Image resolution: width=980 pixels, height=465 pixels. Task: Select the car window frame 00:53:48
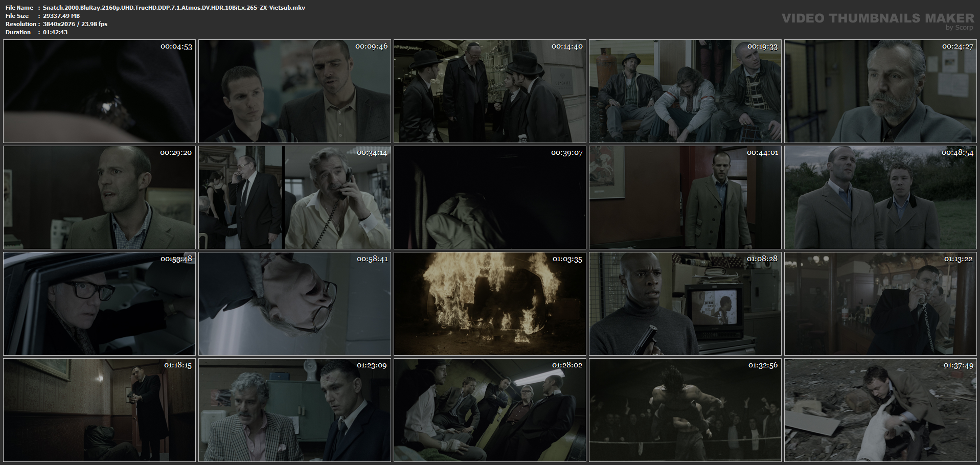(x=99, y=304)
